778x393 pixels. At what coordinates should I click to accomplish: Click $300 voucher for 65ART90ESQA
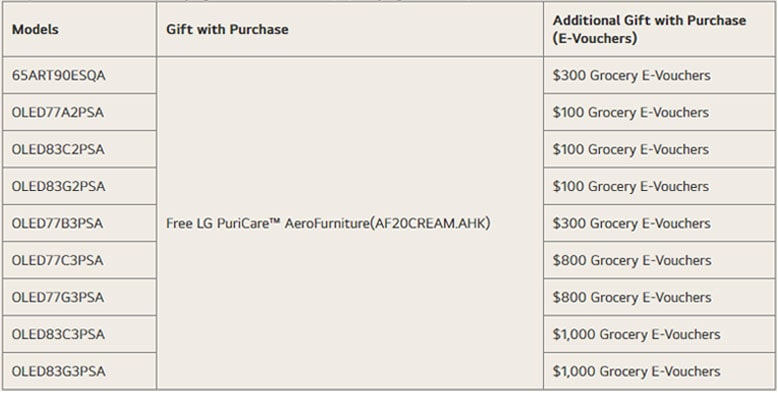click(632, 75)
